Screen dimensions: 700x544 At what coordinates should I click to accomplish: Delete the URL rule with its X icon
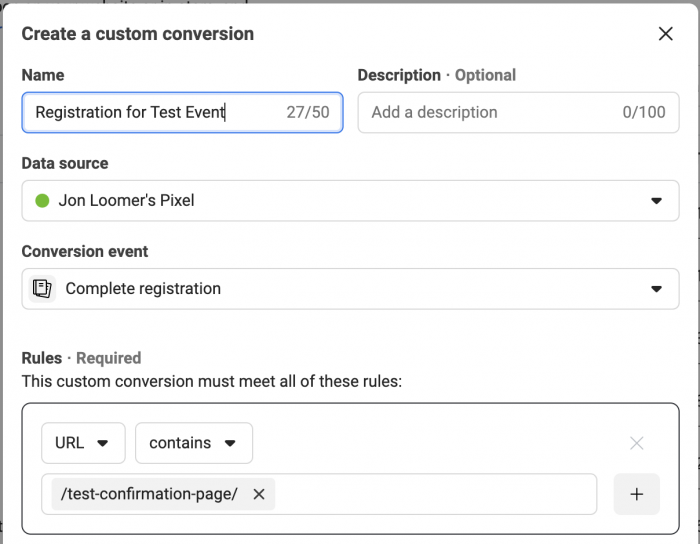coord(637,443)
